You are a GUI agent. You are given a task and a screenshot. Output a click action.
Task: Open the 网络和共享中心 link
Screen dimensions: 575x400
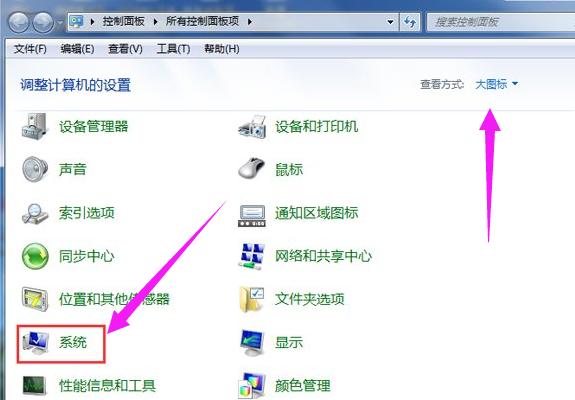[323, 256]
